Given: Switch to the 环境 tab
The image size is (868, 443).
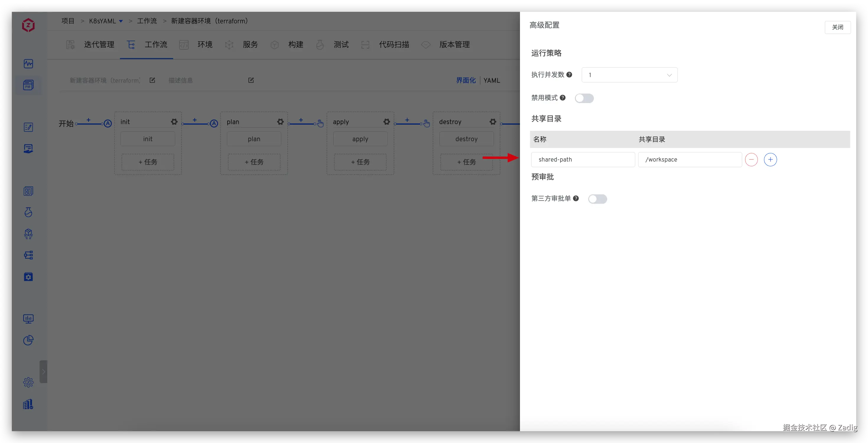Looking at the screenshot, I should pyautogui.click(x=204, y=45).
